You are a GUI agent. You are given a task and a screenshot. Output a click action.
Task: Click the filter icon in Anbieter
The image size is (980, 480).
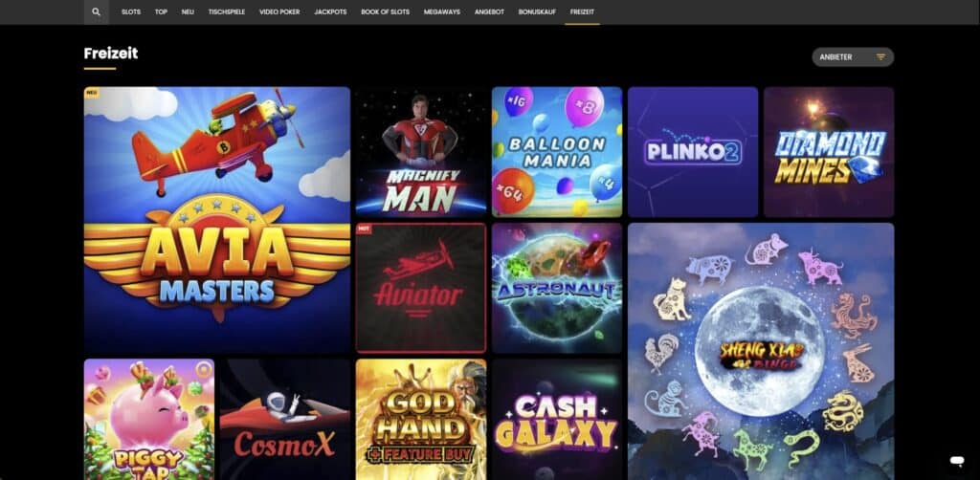click(x=880, y=56)
